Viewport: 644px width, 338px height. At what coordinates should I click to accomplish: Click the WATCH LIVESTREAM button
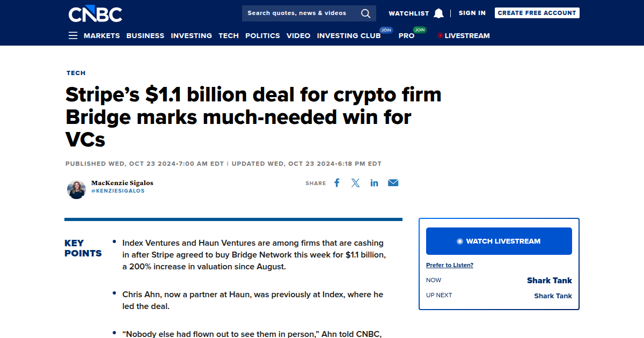pyautogui.click(x=499, y=241)
